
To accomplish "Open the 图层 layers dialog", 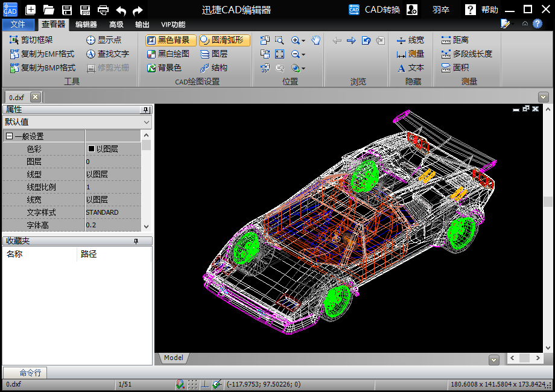I will (x=214, y=54).
